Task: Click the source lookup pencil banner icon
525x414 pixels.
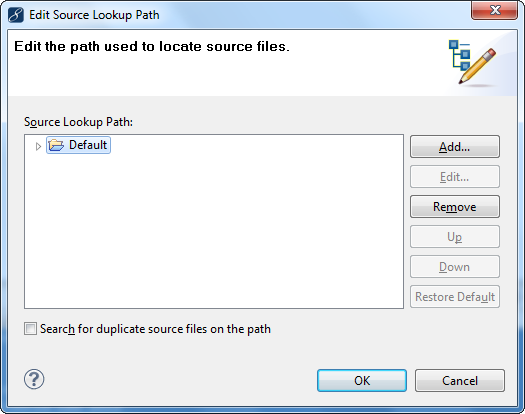Action: pos(472,62)
